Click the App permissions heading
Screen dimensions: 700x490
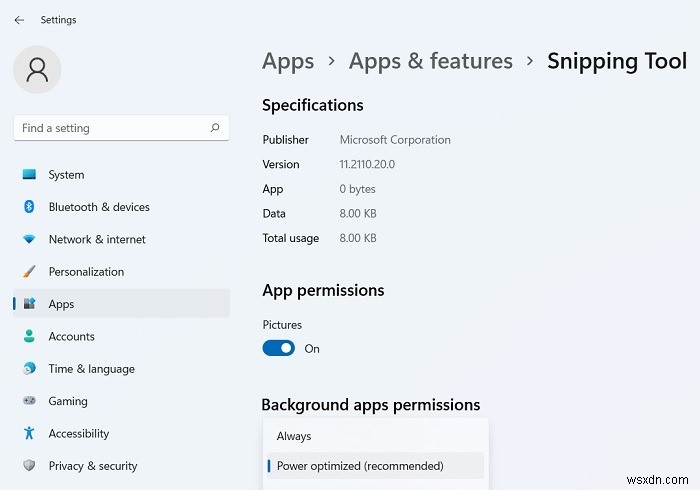pyautogui.click(x=323, y=291)
